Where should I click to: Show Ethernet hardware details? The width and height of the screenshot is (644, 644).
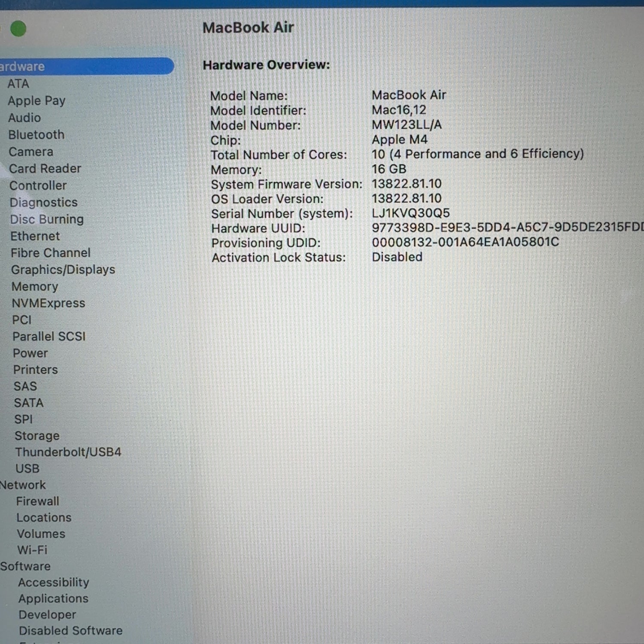click(x=35, y=236)
